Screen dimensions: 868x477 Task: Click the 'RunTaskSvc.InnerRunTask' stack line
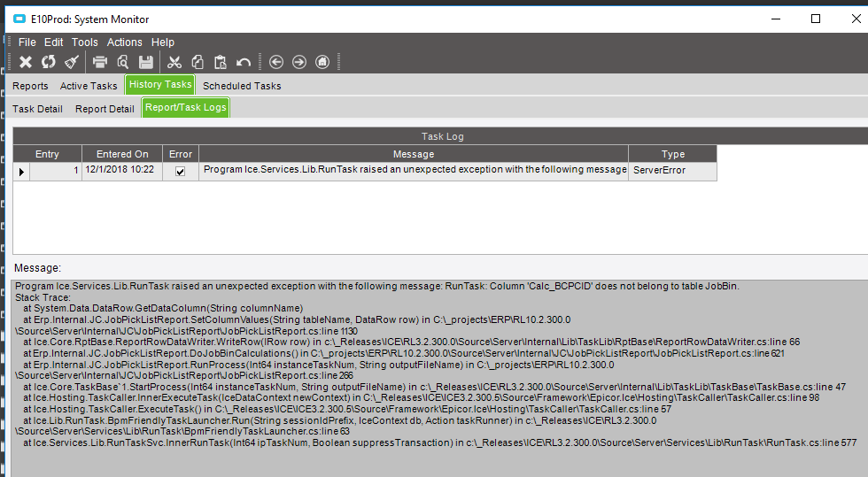(439, 442)
